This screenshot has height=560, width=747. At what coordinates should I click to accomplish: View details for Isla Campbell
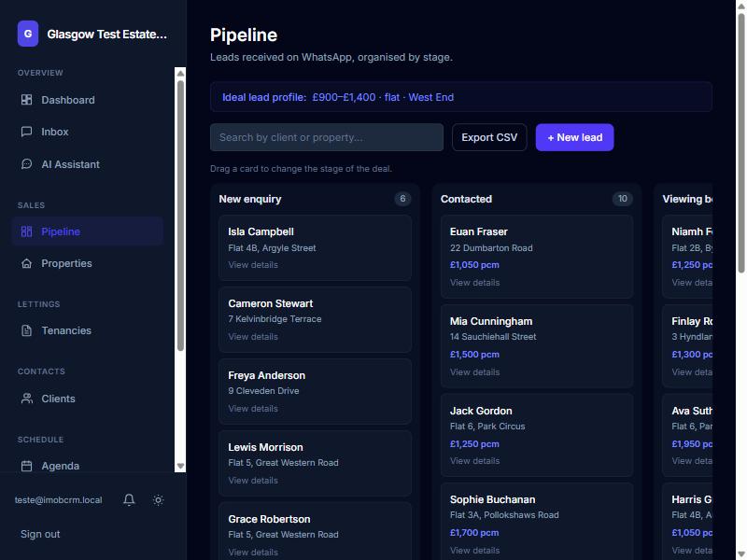pyautogui.click(x=253, y=265)
